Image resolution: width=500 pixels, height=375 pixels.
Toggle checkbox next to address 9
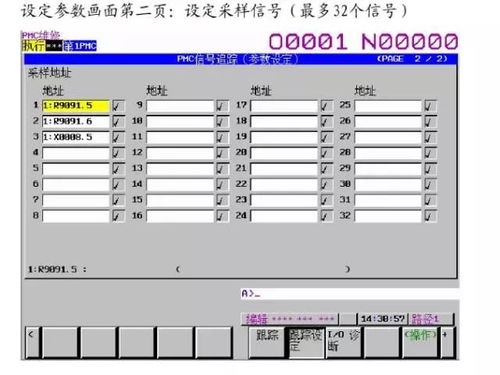coord(222,106)
